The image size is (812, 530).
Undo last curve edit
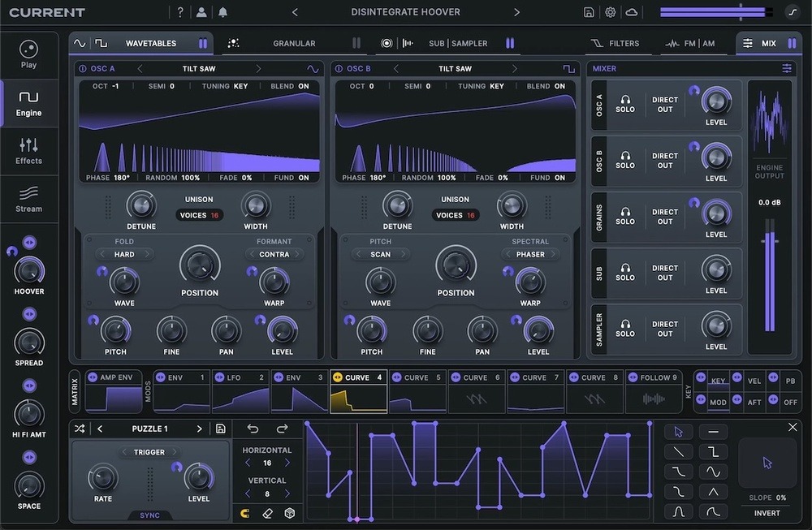(x=253, y=429)
